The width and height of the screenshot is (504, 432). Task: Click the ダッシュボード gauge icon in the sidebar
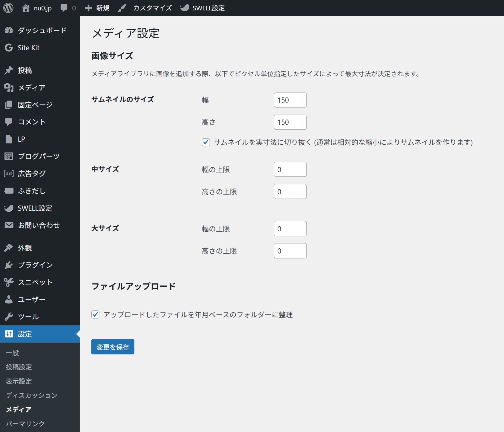pyautogui.click(x=9, y=30)
